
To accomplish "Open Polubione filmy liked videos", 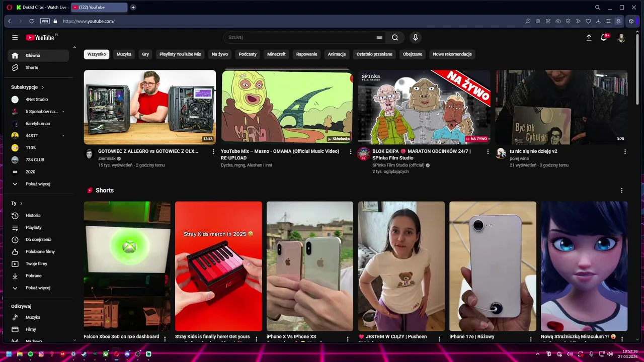I will [x=38, y=251].
